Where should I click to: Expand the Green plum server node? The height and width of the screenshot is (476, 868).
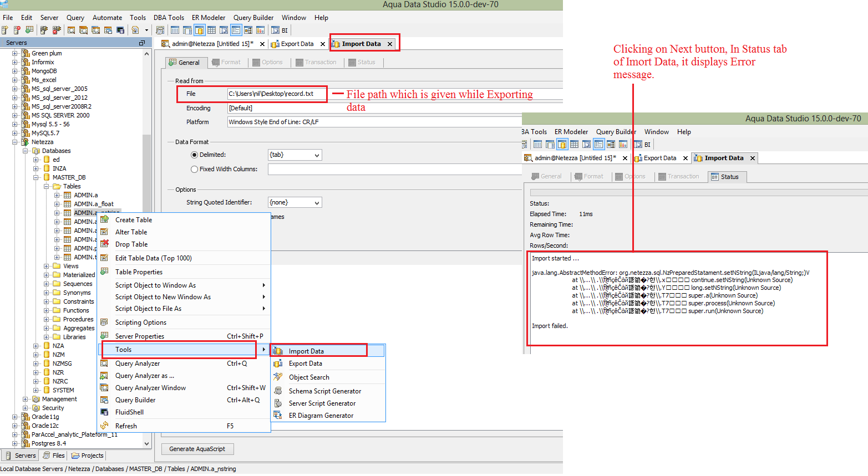[x=15, y=53]
